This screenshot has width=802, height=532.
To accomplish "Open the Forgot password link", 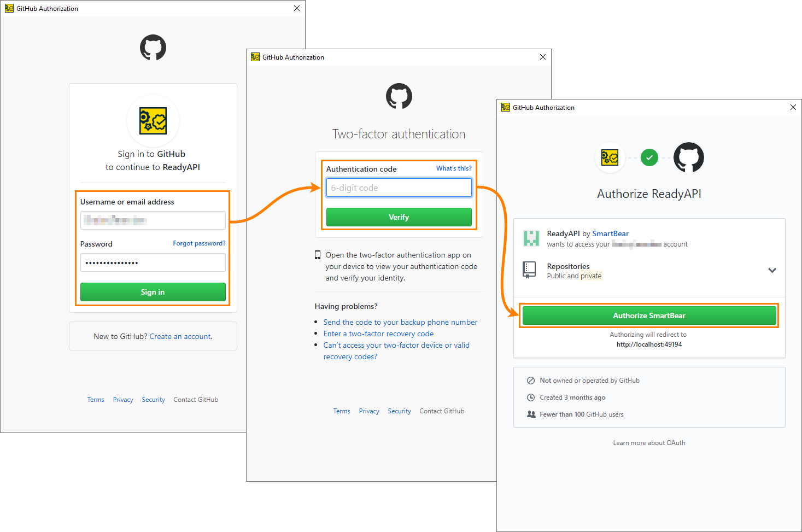I will coord(199,243).
